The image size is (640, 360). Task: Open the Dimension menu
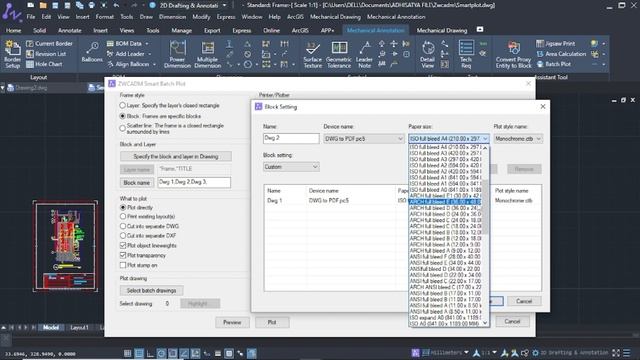[x=172, y=17]
